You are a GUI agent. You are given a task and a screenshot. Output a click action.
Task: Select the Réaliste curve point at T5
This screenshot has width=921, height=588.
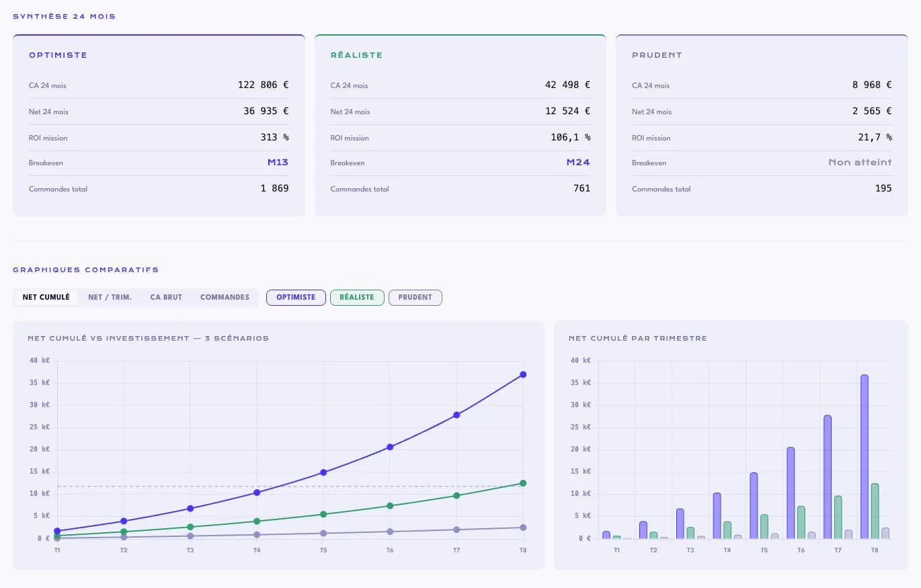323,514
